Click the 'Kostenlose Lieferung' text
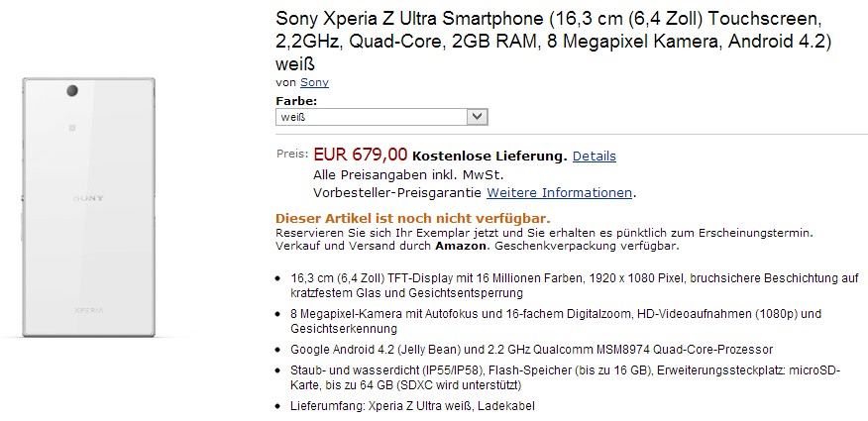Image resolution: width=868 pixels, height=421 pixels. pyautogui.click(x=489, y=156)
